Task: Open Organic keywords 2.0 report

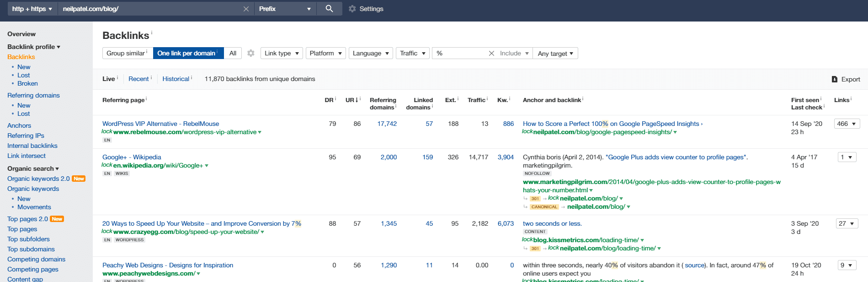Action: click(x=38, y=179)
